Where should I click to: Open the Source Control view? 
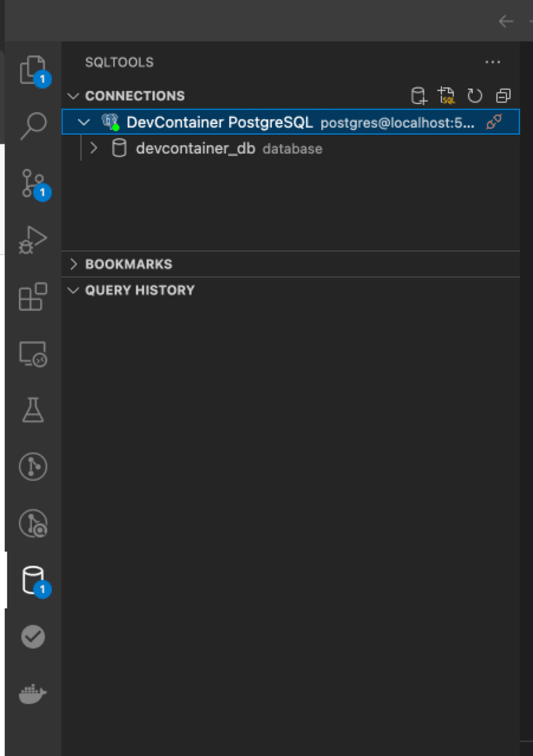[x=33, y=183]
